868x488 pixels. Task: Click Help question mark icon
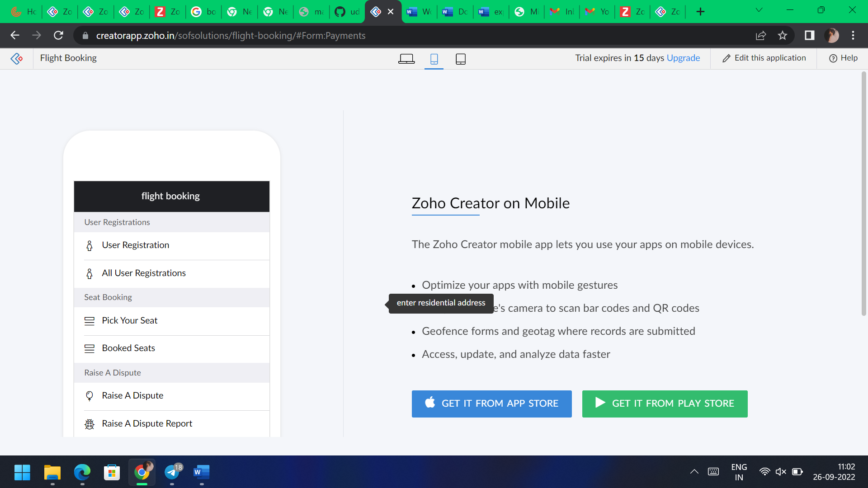(833, 58)
